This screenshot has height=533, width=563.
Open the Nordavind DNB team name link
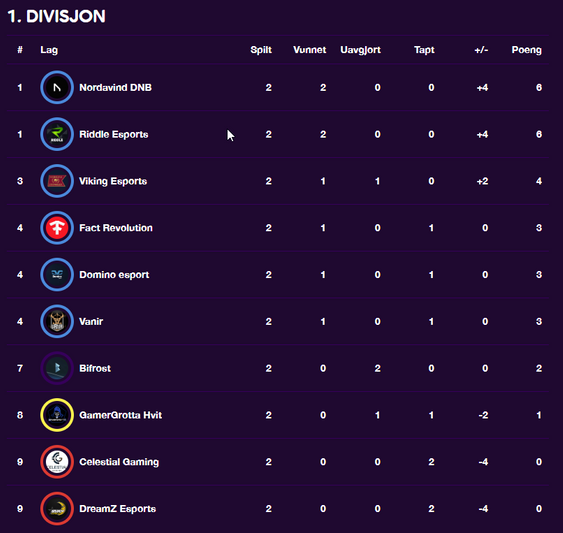point(115,88)
